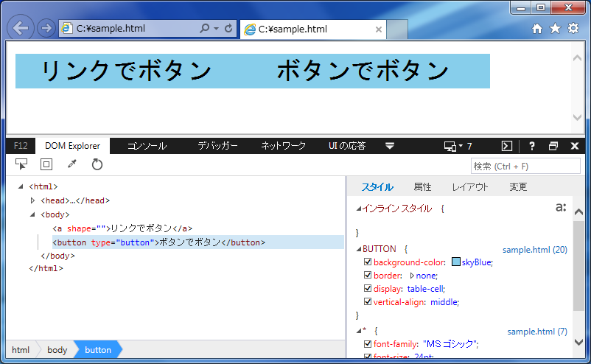Pick the color picker eyedropper tool
The image size is (591, 364).
(x=71, y=164)
